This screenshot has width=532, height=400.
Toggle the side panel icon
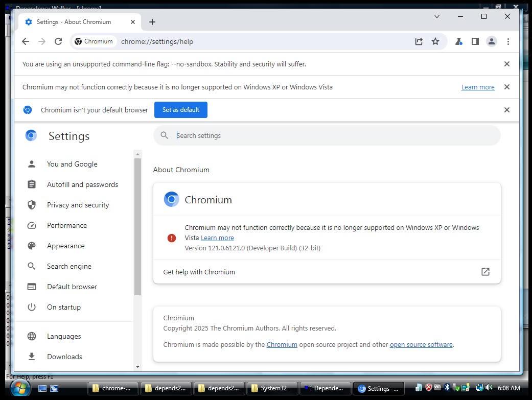click(475, 41)
